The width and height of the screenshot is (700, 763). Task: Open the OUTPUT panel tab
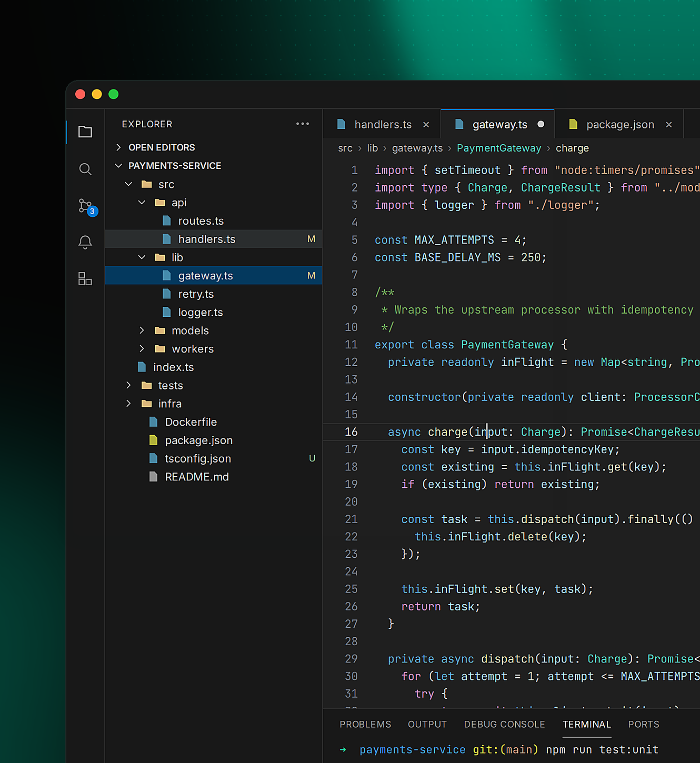click(x=427, y=725)
